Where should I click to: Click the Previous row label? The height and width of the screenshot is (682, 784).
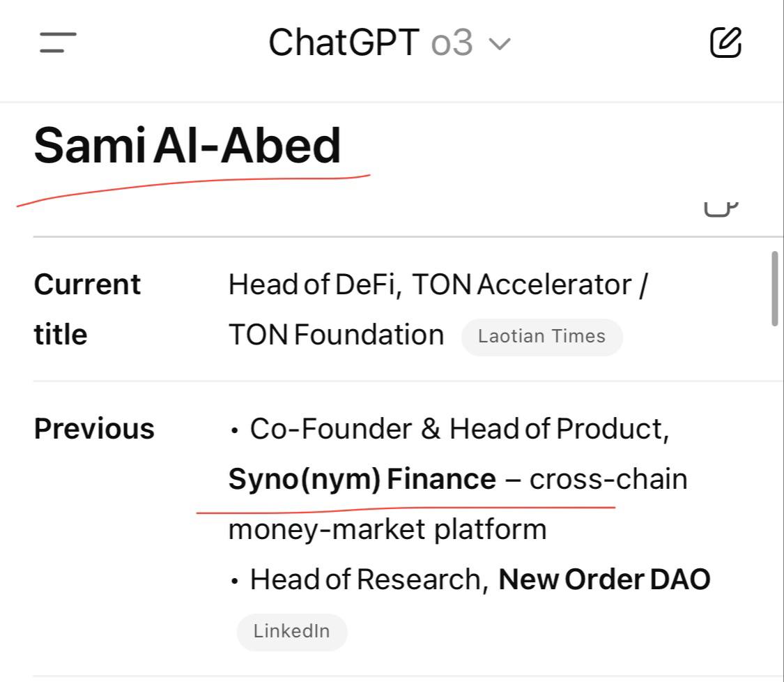point(94,429)
